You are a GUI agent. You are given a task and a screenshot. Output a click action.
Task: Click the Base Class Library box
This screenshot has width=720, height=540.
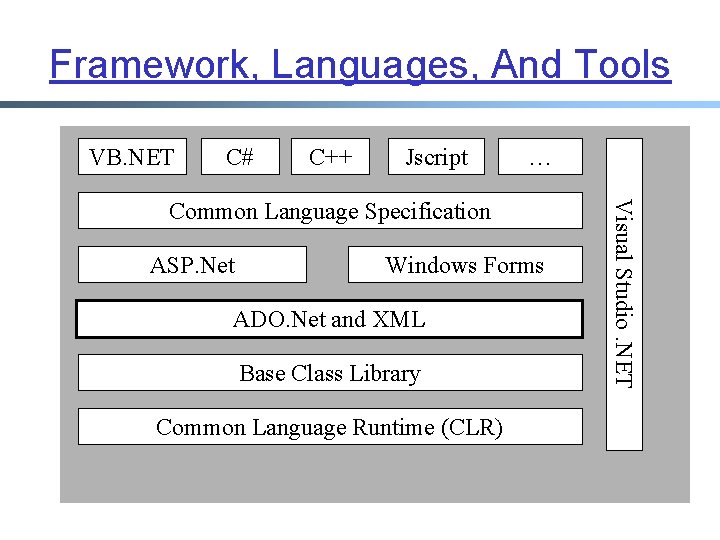point(330,372)
